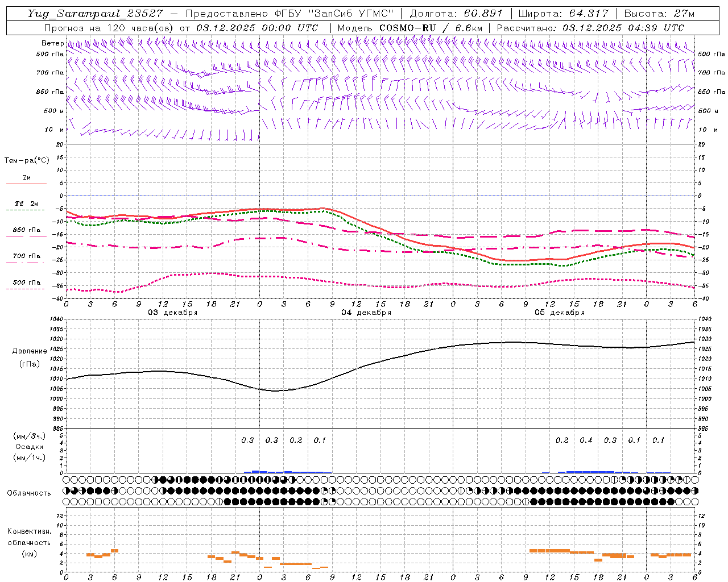The image size is (728, 582).
Task: Click the '500 гПа' temperature legend entry
Action: (27, 282)
